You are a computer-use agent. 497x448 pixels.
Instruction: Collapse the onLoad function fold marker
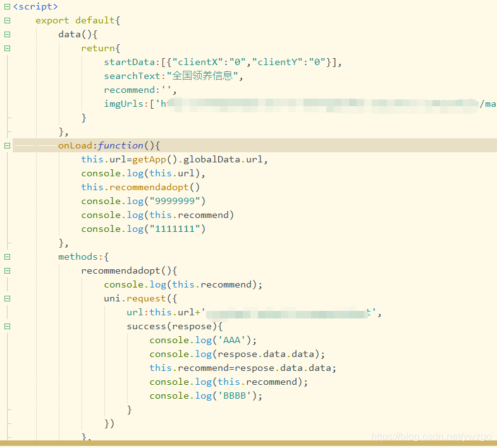point(8,146)
